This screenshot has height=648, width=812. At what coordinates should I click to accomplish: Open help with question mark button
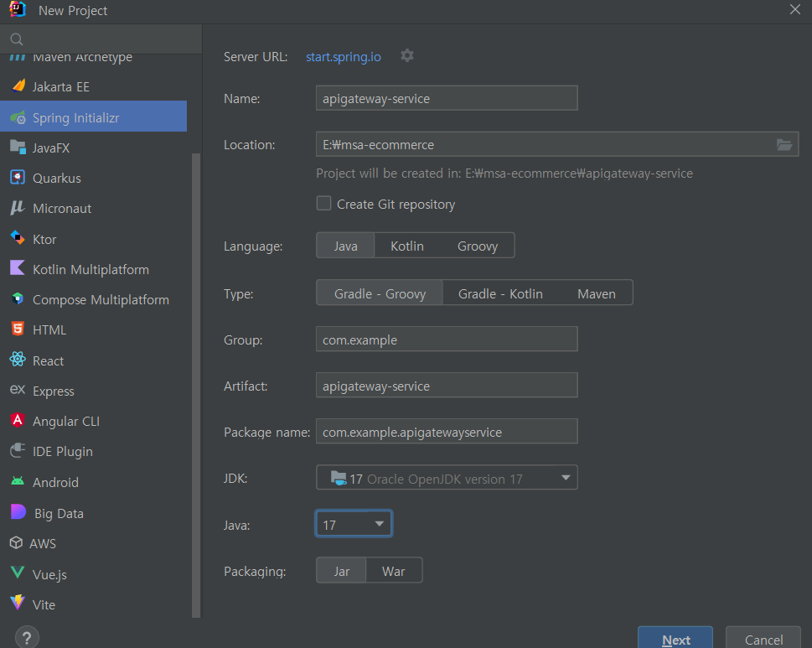(x=27, y=638)
